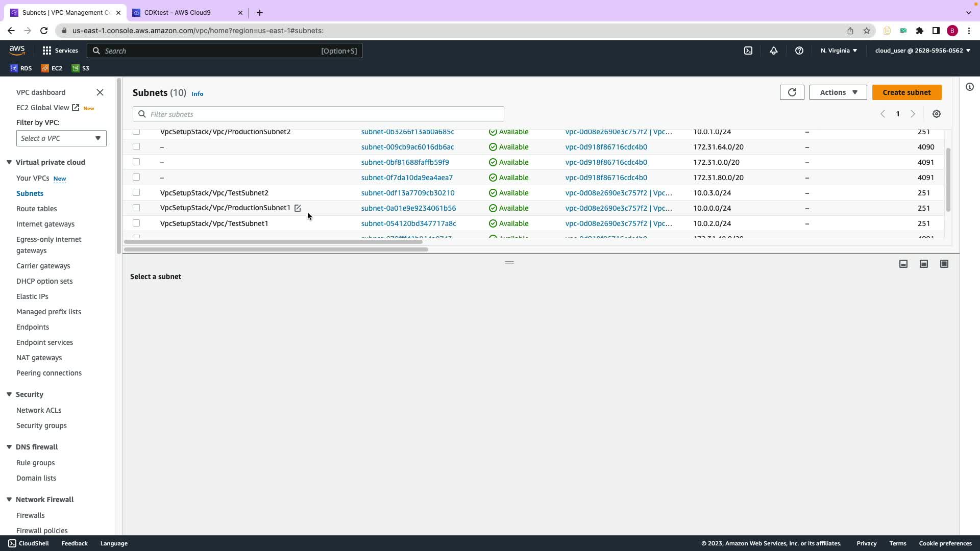
Task: Expand the details panel to full view
Action: pyautogui.click(x=944, y=264)
